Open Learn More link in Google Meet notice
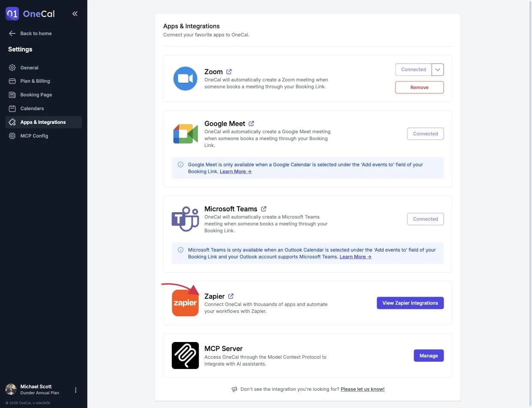 tap(236, 171)
